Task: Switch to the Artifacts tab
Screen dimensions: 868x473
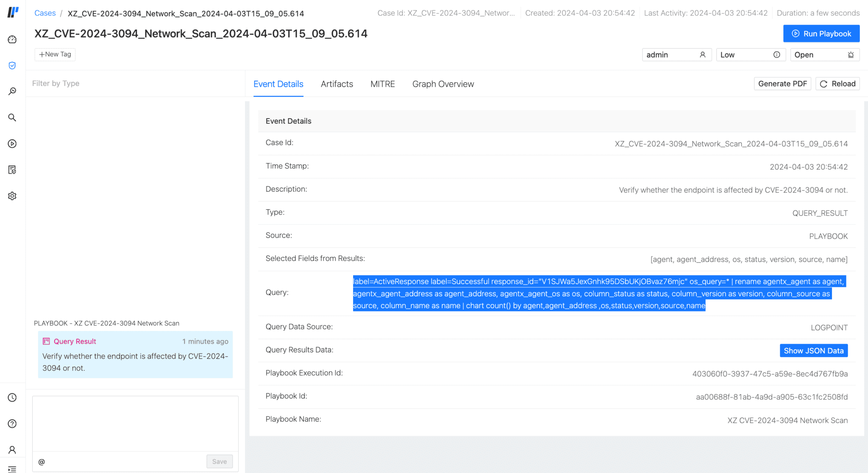Action: pos(337,84)
